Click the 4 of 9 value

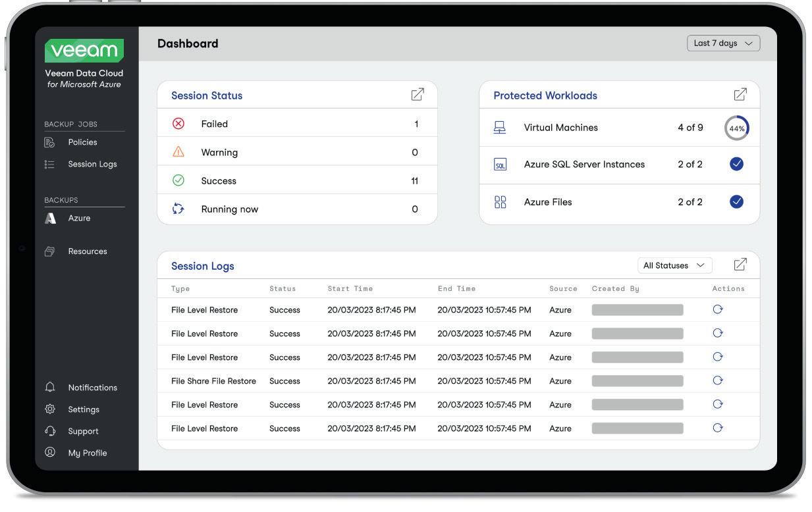(690, 128)
